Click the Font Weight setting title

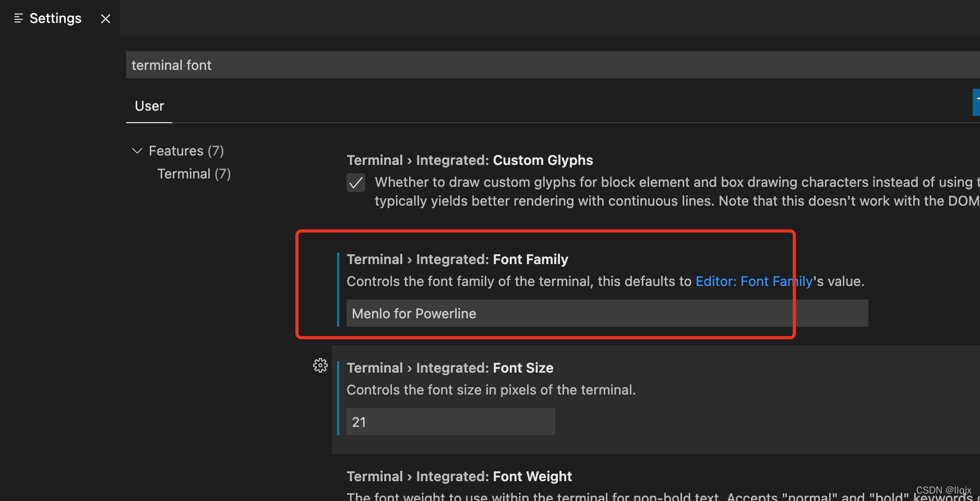pyautogui.click(x=459, y=476)
